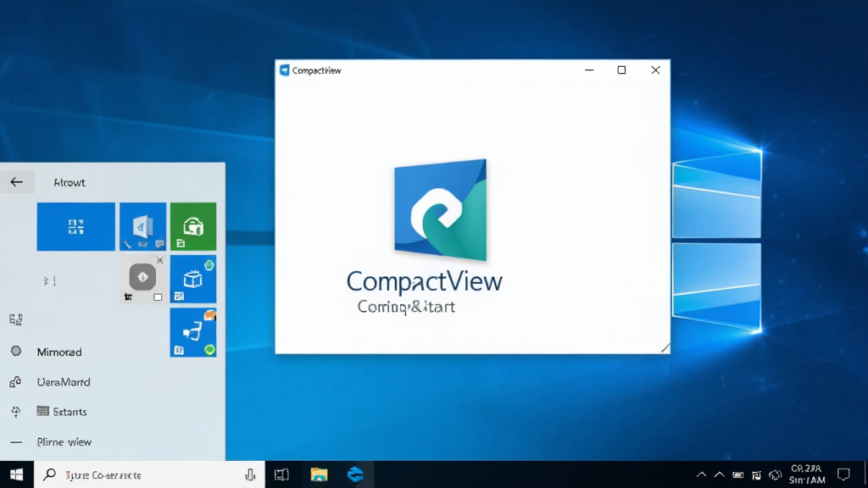Screen dimensions: 868x488
Task: Select Mimorad in the Start menu
Action: (59, 352)
